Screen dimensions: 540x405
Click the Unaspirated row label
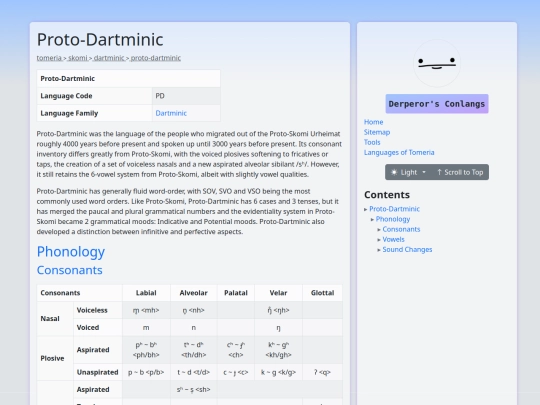(x=98, y=372)
